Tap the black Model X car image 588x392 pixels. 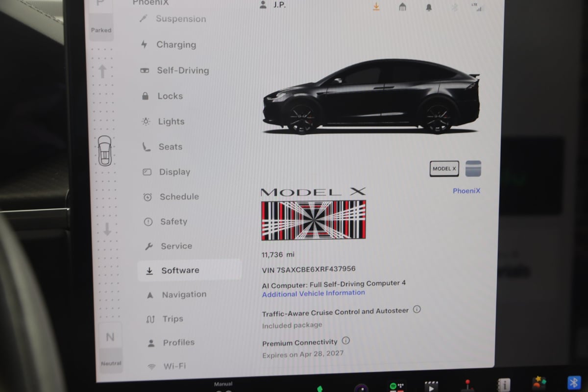pos(371,97)
